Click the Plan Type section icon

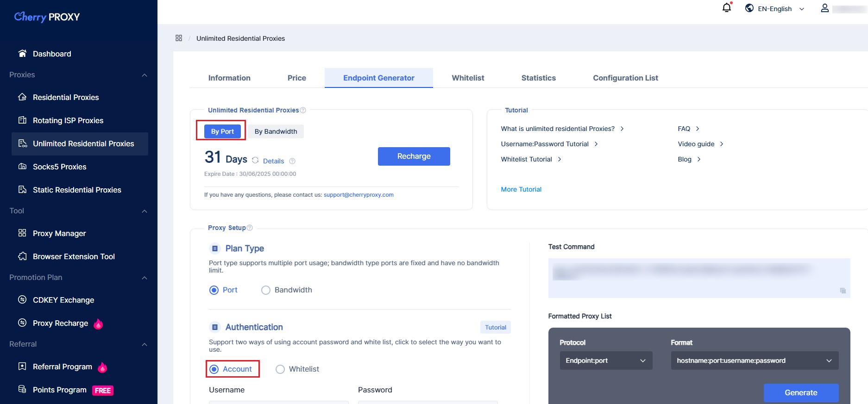tap(215, 249)
